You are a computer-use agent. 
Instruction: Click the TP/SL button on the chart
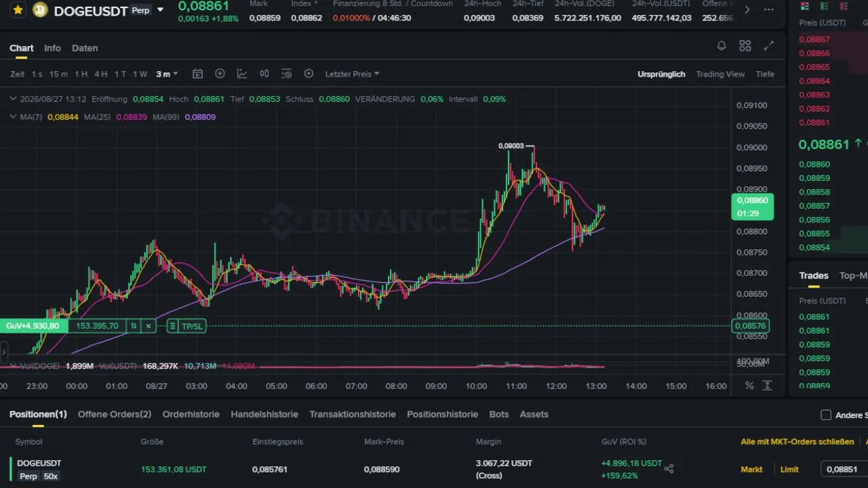[192, 327]
